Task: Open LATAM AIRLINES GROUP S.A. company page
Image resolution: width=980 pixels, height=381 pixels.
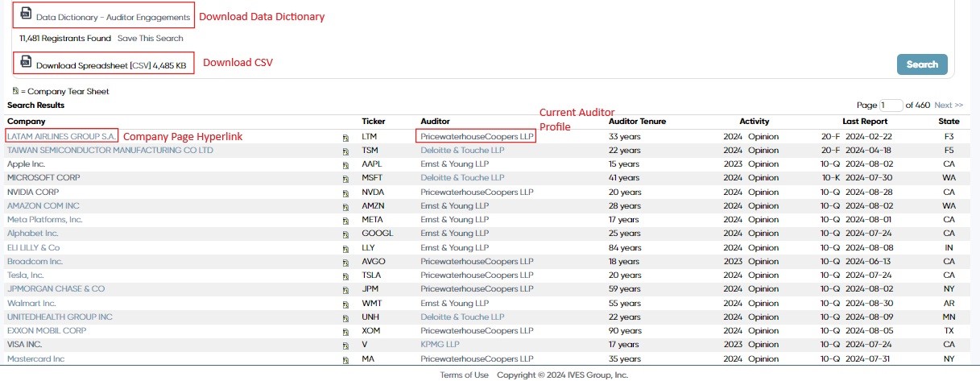Action: 62,136
